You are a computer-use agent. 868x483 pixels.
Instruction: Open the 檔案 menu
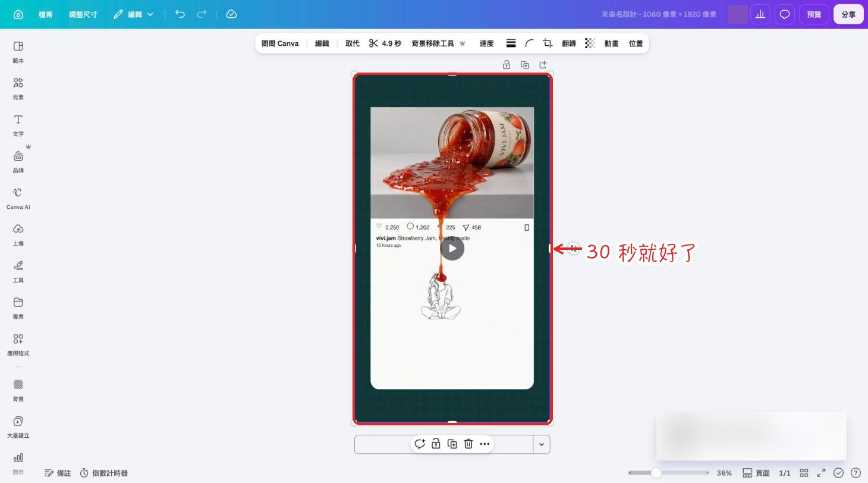click(46, 14)
